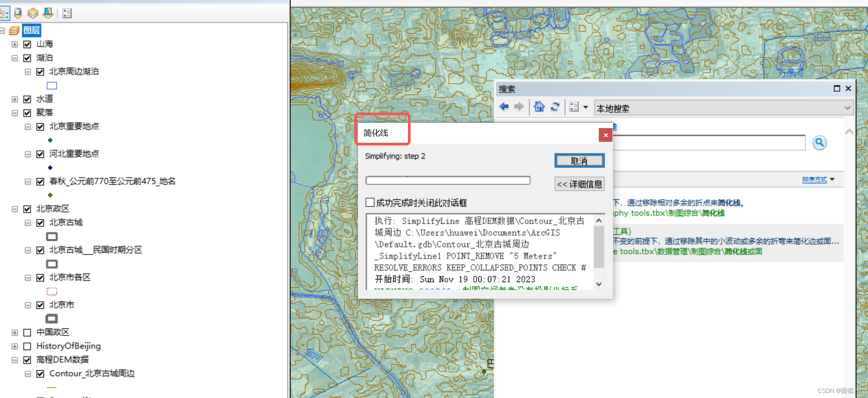Click the 图层 data frame icon

14,31
